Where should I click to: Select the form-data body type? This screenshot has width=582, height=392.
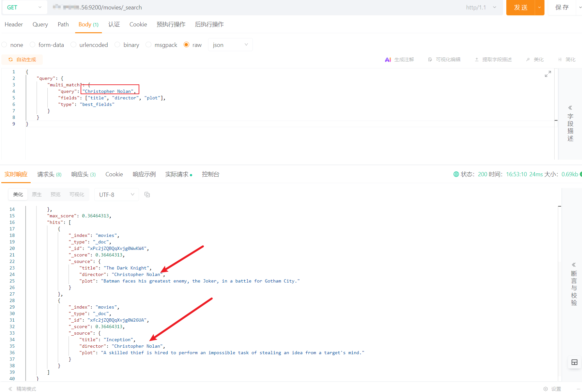[x=33, y=45]
